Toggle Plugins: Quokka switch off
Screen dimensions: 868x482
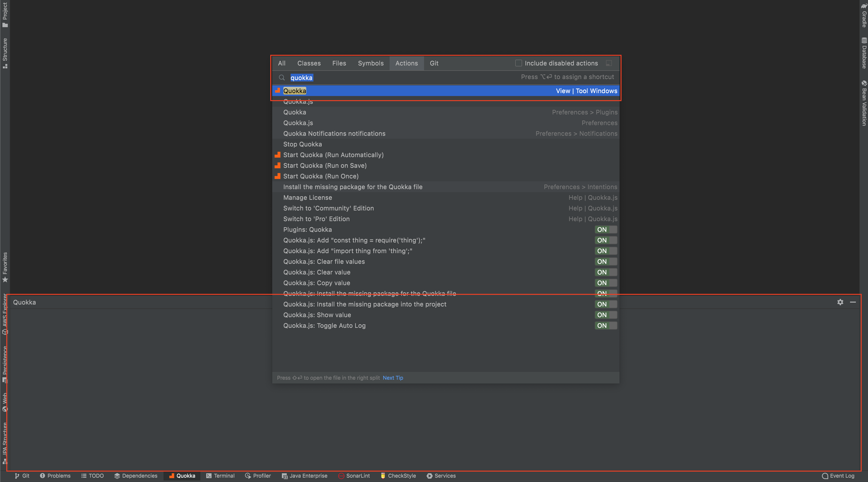(606, 229)
